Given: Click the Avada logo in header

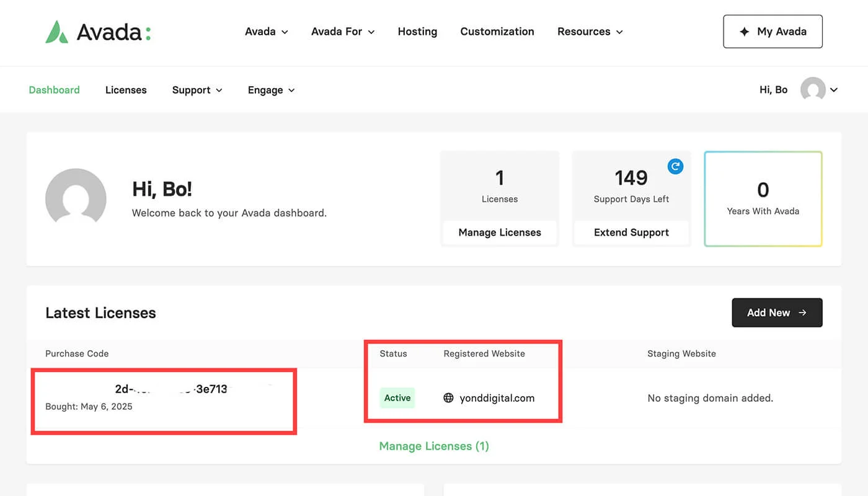Looking at the screenshot, I should click(x=98, y=32).
